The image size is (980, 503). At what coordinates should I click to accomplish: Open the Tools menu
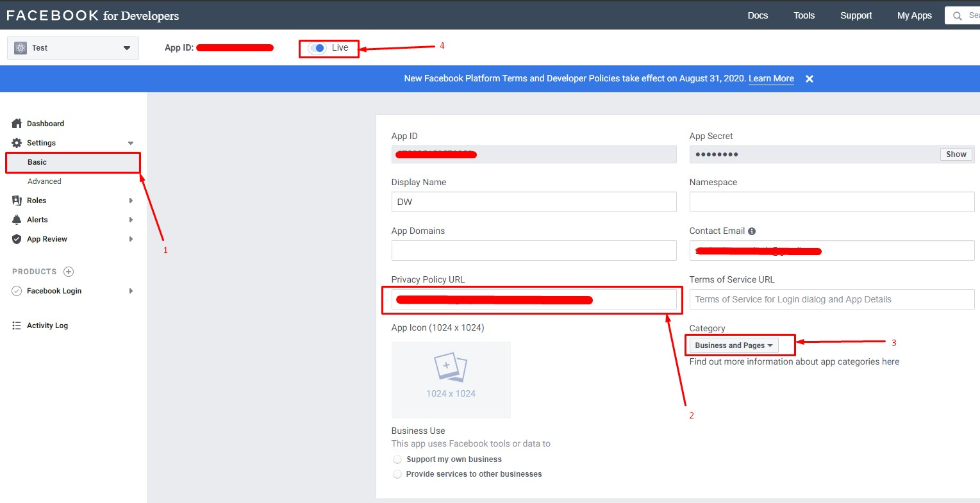(x=804, y=15)
